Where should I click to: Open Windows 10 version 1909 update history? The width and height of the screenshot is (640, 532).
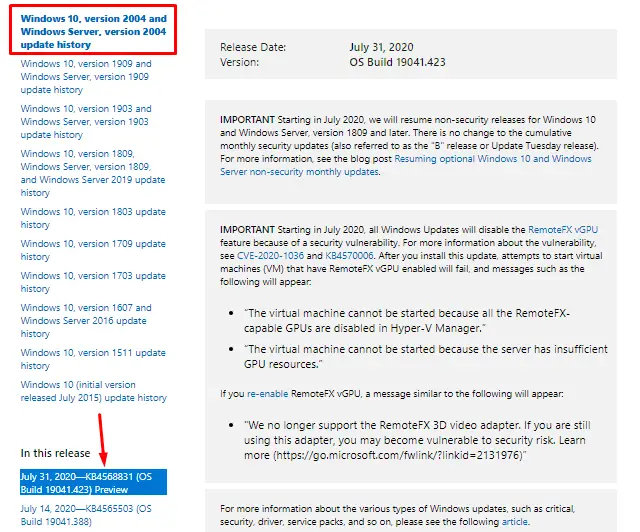click(86, 77)
